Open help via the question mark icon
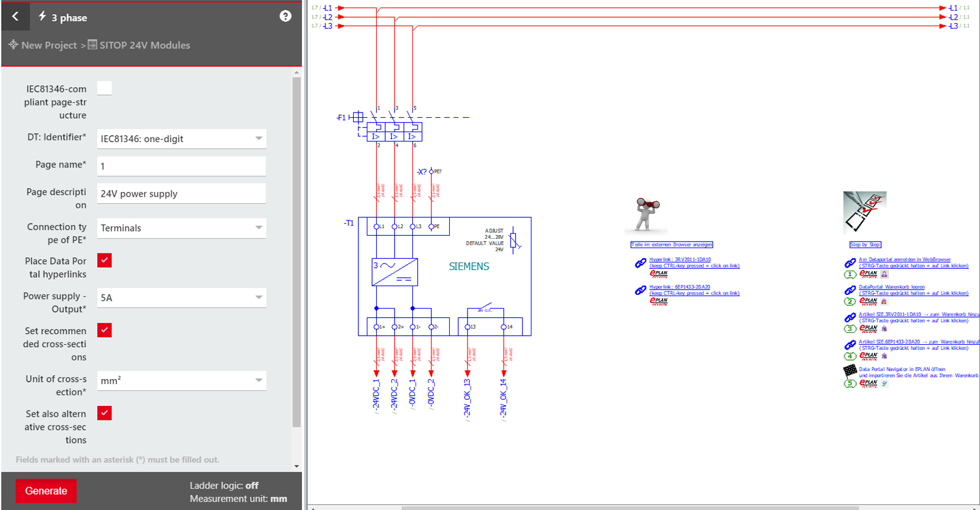The image size is (980, 510). click(x=286, y=16)
